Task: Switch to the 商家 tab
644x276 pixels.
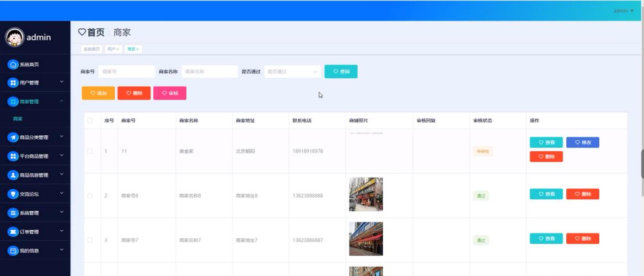Action: click(133, 49)
